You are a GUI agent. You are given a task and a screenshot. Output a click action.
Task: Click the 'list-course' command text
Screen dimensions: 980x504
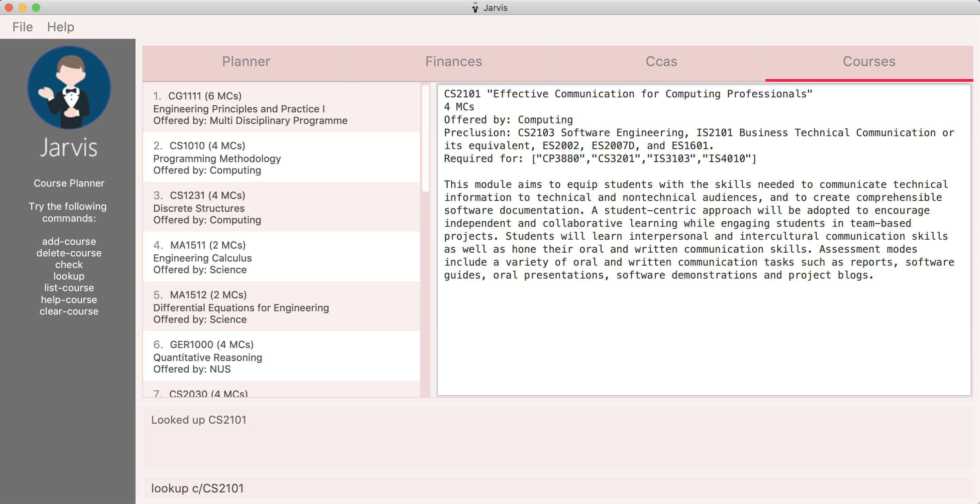[x=69, y=288]
